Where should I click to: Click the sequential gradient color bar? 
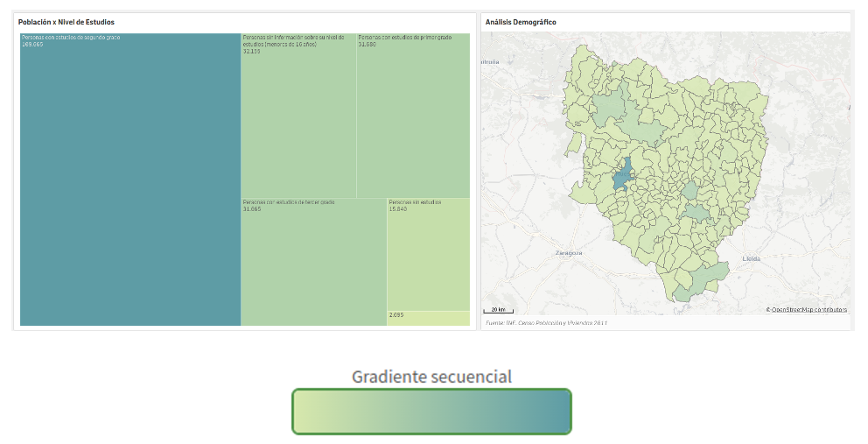[431, 412]
